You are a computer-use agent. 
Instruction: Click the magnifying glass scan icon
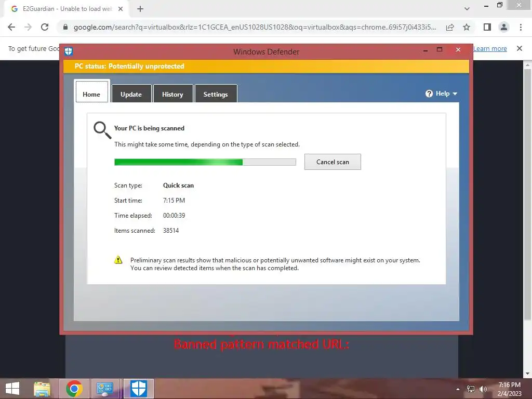(102, 130)
